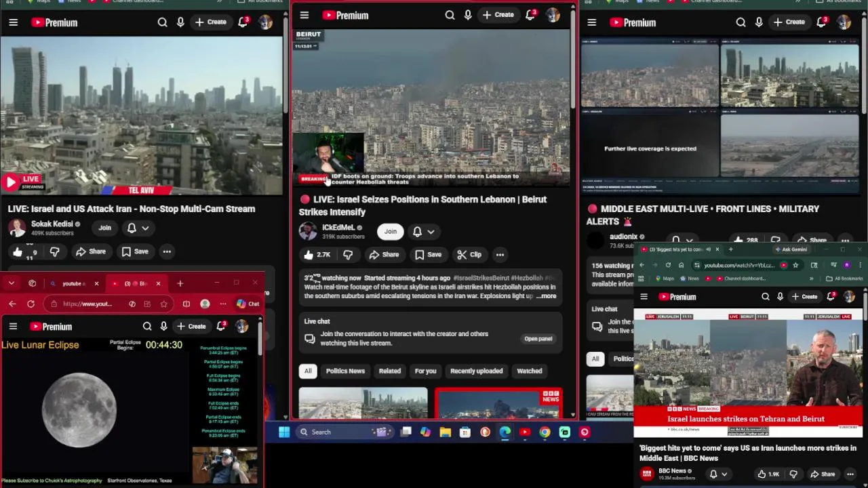Open the Edge tab actions dropdown arrow

(11, 283)
